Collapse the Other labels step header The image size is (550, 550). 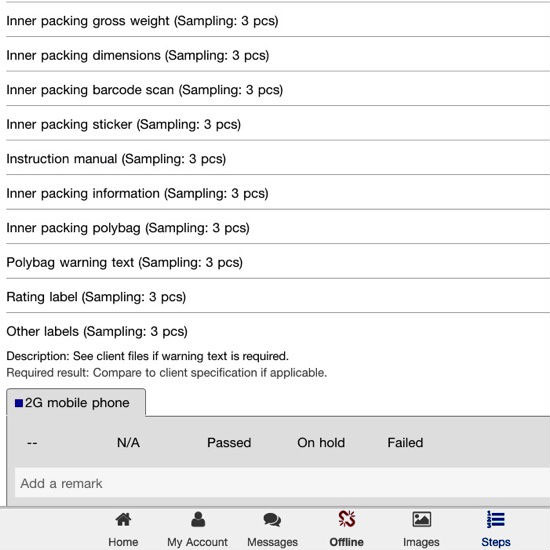97,331
